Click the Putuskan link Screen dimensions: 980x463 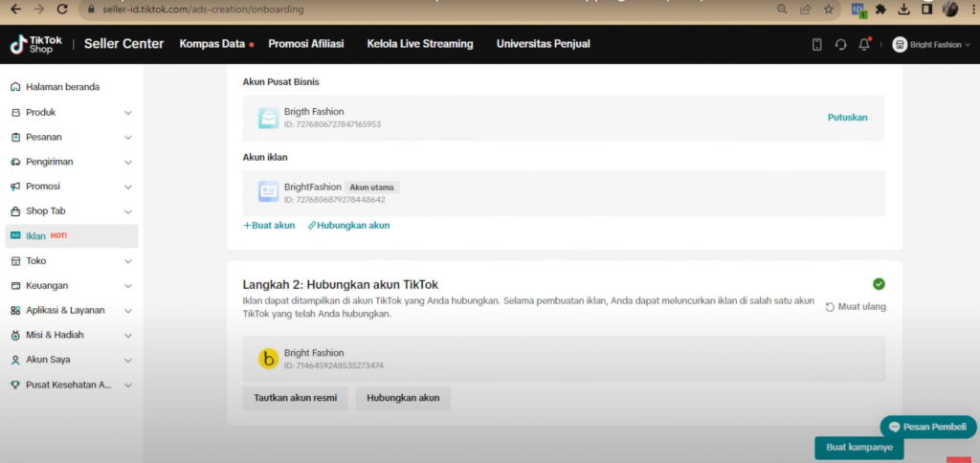[847, 118]
